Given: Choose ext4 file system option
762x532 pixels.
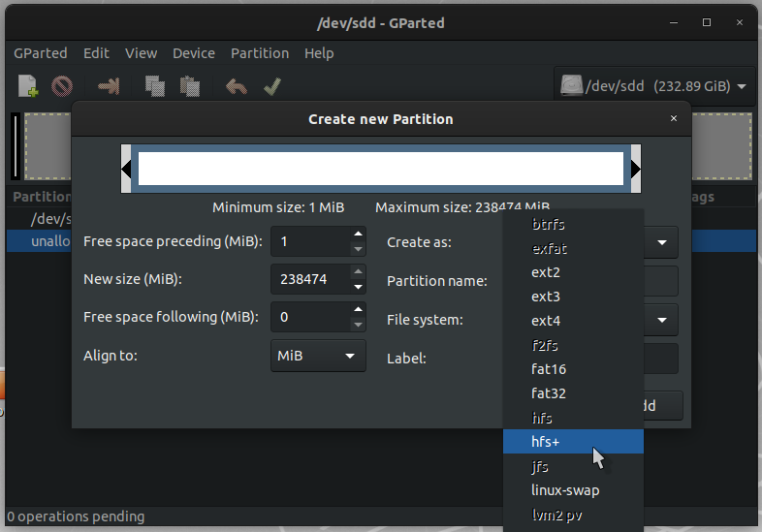Looking at the screenshot, I should tap(574, 321).
